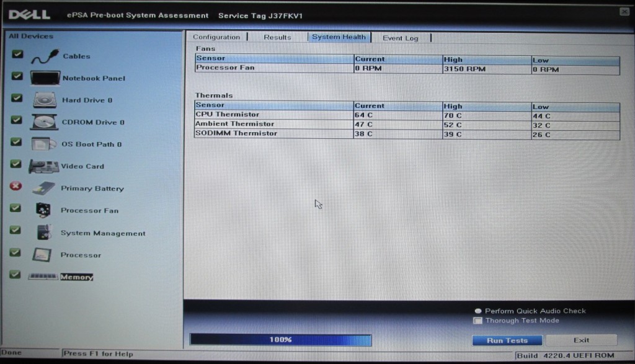Screen dimensions: 635x364
Task: Select the Primary Battery icon
Action: [44, 189]
